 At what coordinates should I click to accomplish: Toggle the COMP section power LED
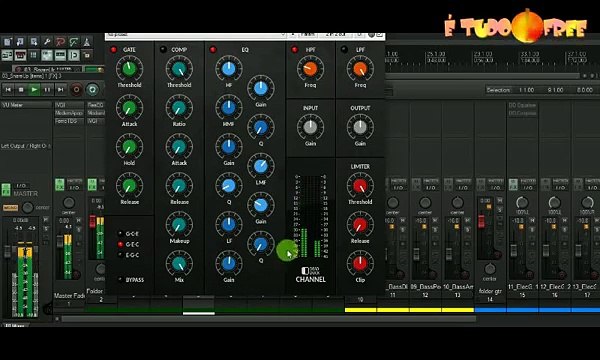[163, 49]
